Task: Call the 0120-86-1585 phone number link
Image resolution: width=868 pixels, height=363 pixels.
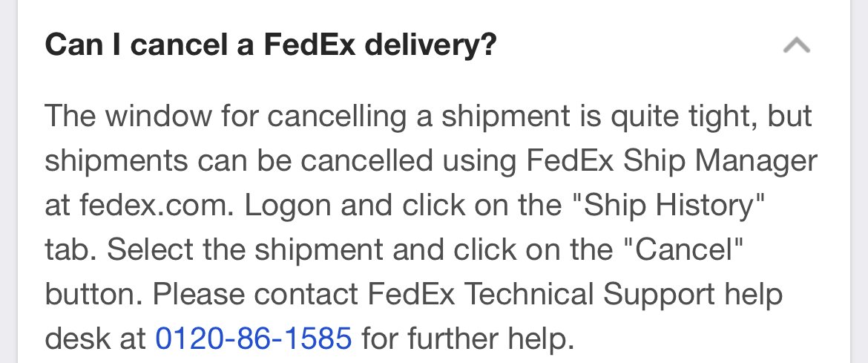Action: point(254,338)
